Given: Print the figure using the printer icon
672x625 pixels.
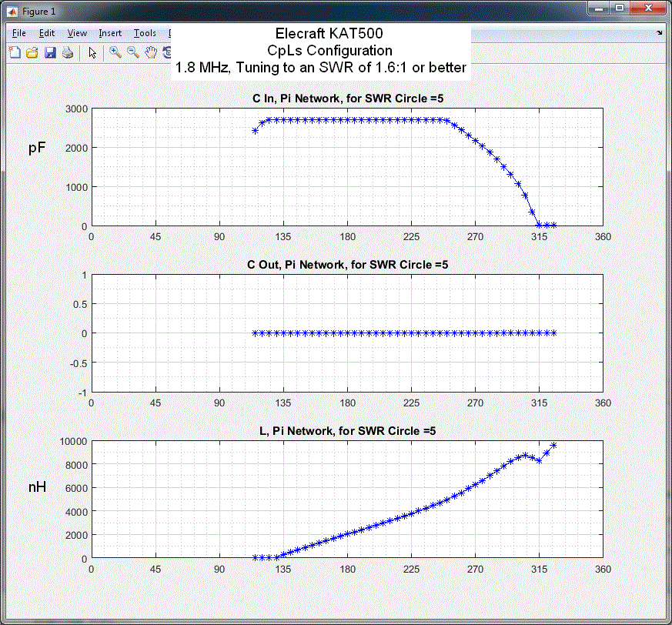Looking at the screenshot, I should (x=68, y=53).
